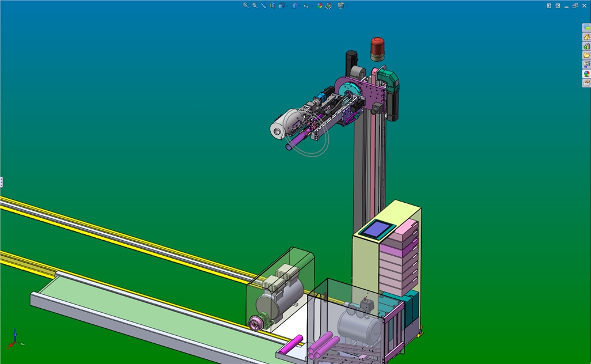591x364 pixels.
Task: Select the Zoom to Area tool
Action: [255, 5]
